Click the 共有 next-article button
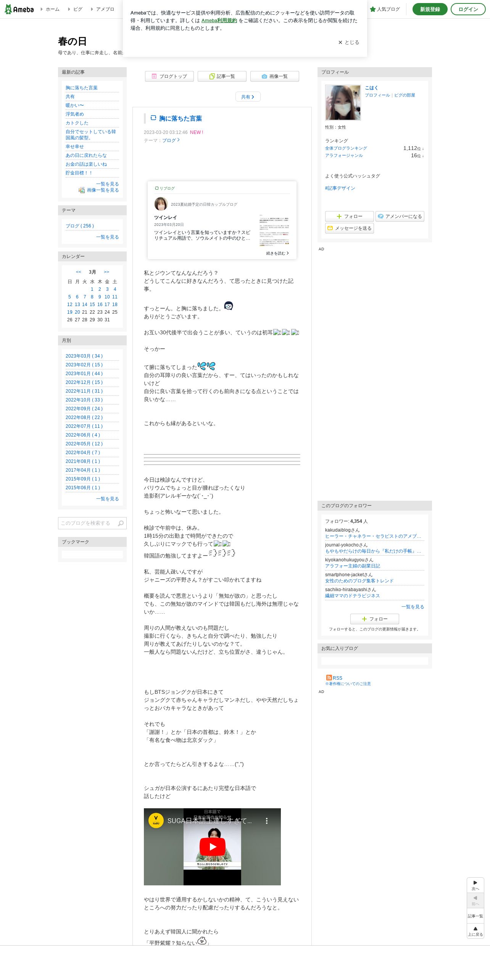The image size is (490, 980). coord(248,97)
